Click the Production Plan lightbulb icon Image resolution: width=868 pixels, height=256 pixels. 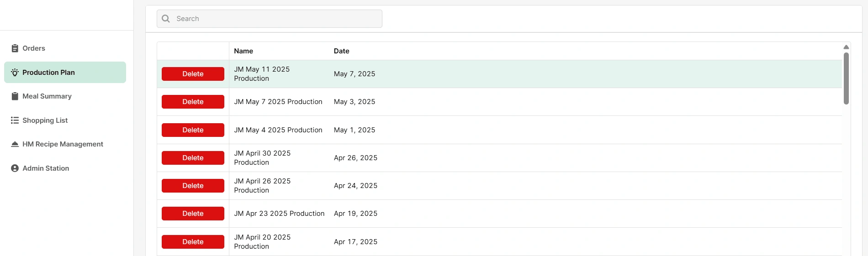[15, 73]
